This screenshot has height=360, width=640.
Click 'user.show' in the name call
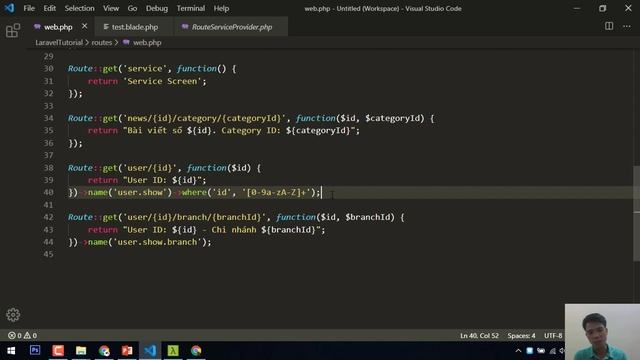(140, 192)
